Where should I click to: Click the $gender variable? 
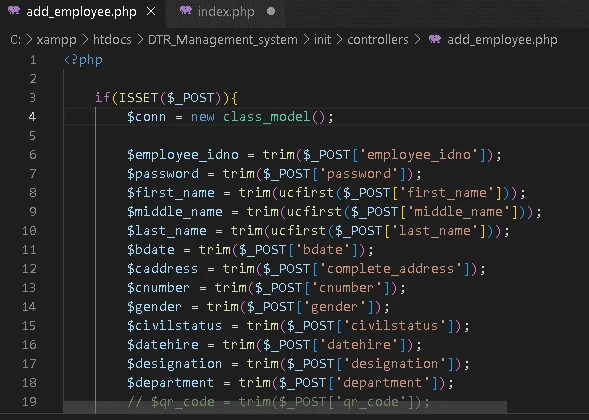pos(154,307)
